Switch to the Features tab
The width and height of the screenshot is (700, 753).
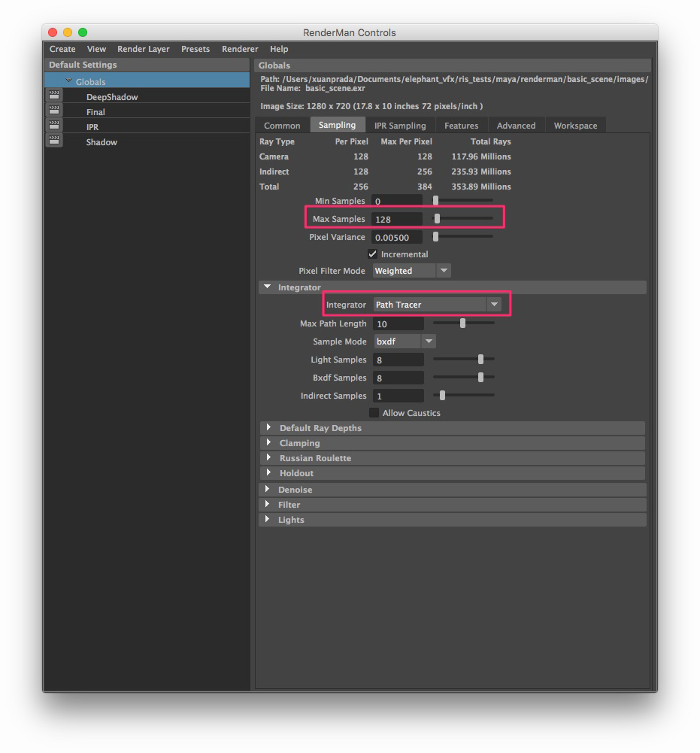pos(462,126)
